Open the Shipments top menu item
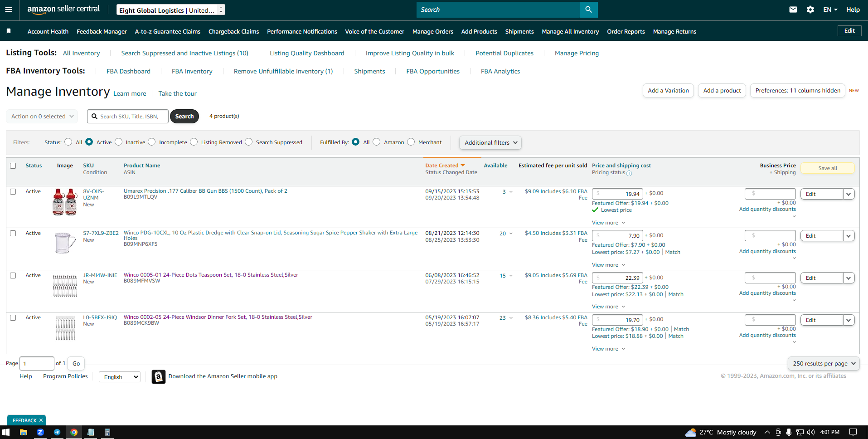Image resolution: width=868 pixels, height=439 pixels. 519,31
